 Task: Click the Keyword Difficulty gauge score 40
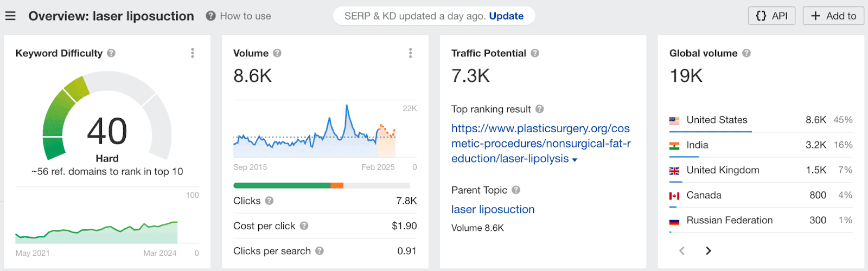tap(107, 131)
